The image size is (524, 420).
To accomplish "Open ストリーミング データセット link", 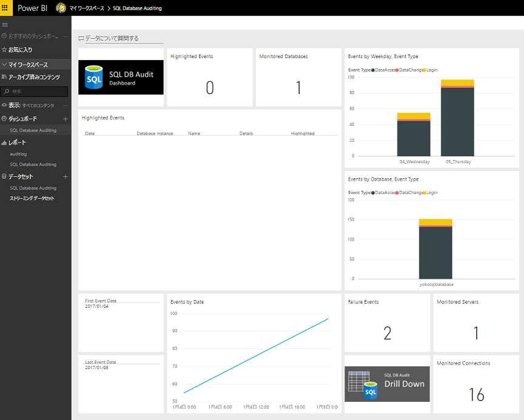I will pos(32,198).
